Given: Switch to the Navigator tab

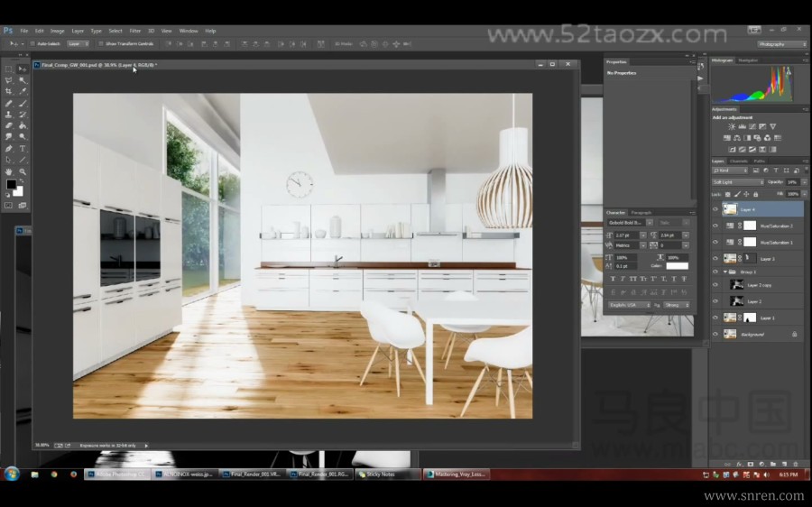Looking at the screenshot, I should (748, 60).
